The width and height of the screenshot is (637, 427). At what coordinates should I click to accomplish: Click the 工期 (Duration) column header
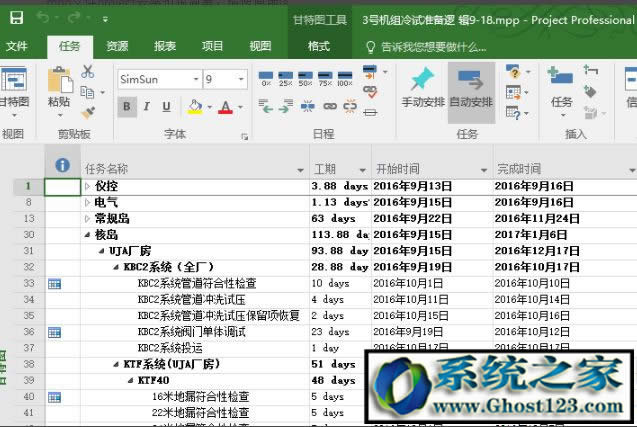(x=326, y=169)
